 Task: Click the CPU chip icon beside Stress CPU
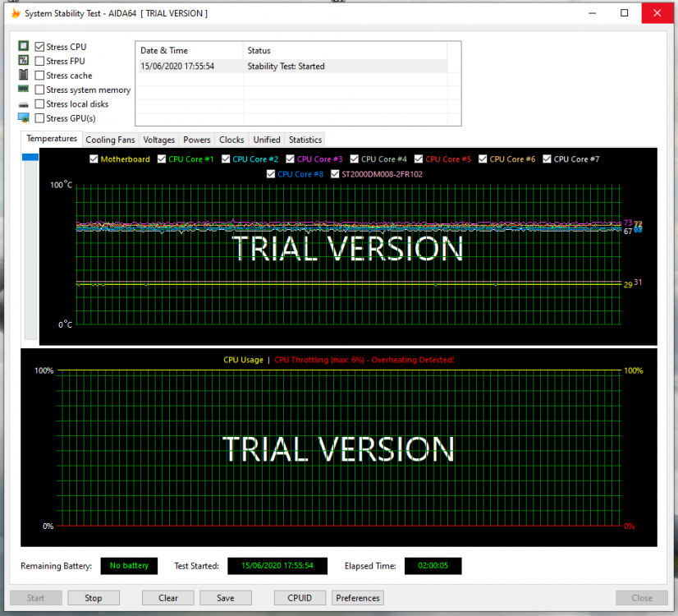tap(22, 47)
